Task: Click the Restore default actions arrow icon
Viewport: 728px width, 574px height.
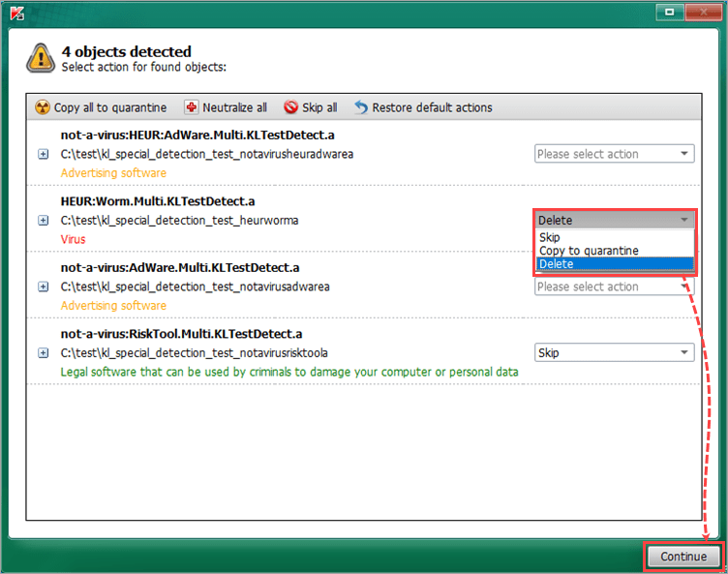Action: tap(361, 107)
